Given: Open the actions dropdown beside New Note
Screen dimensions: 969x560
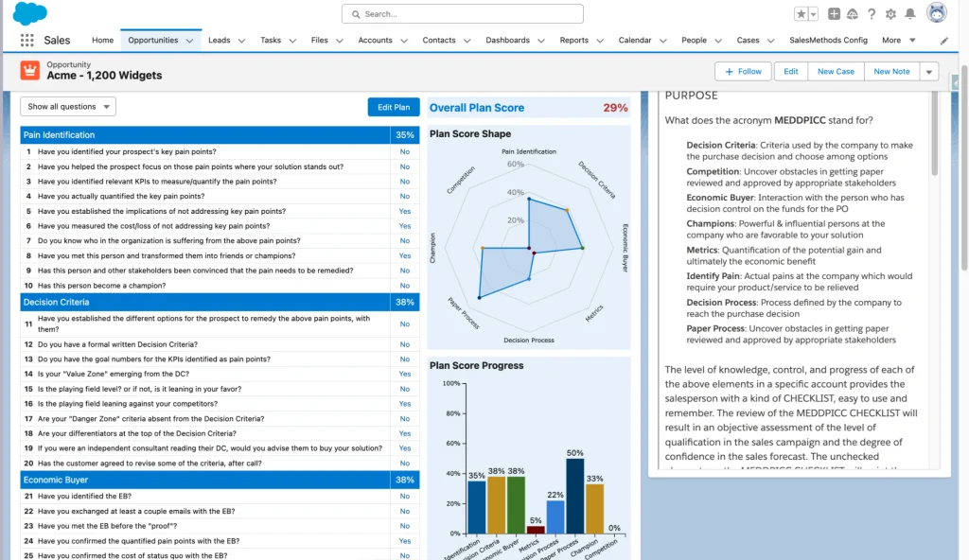Looking at the screenshot, I should [928, 72].
